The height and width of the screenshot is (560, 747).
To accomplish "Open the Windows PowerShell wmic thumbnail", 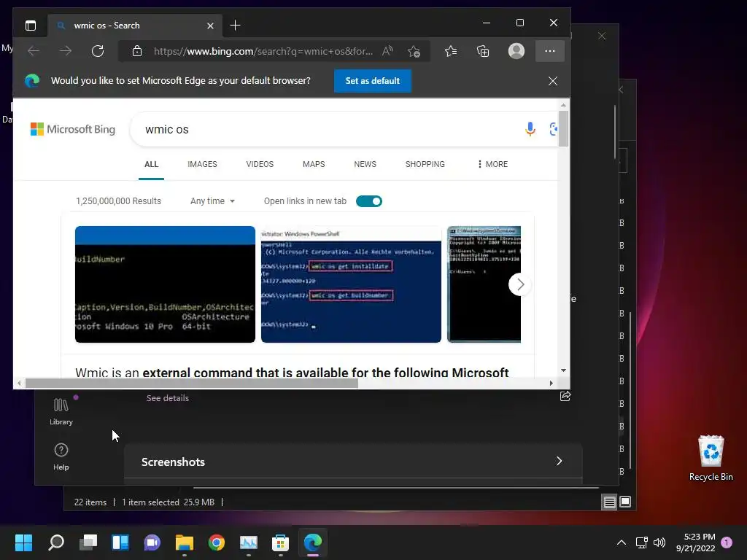I will [x=351, y=284].
